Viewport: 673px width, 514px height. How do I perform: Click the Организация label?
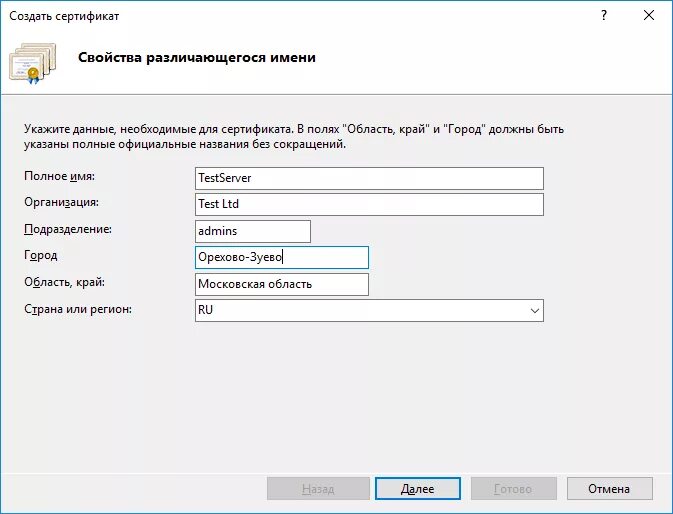[x=61, y=202]
